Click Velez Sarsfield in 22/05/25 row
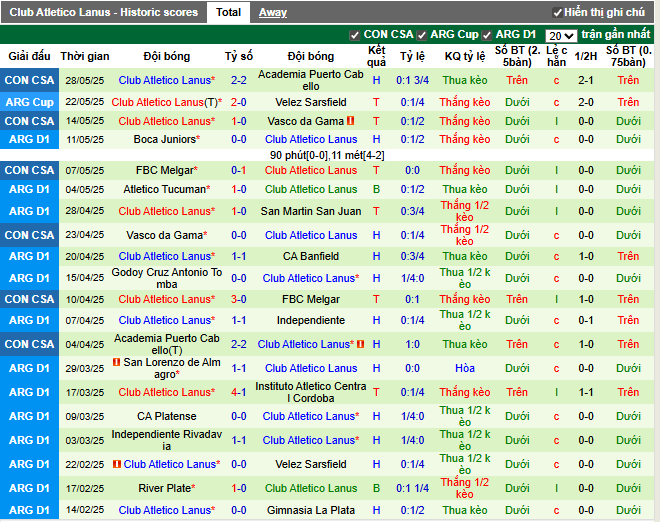Viewport: 660px width, 522px height. pyautogui.click(x=311, y=102)
